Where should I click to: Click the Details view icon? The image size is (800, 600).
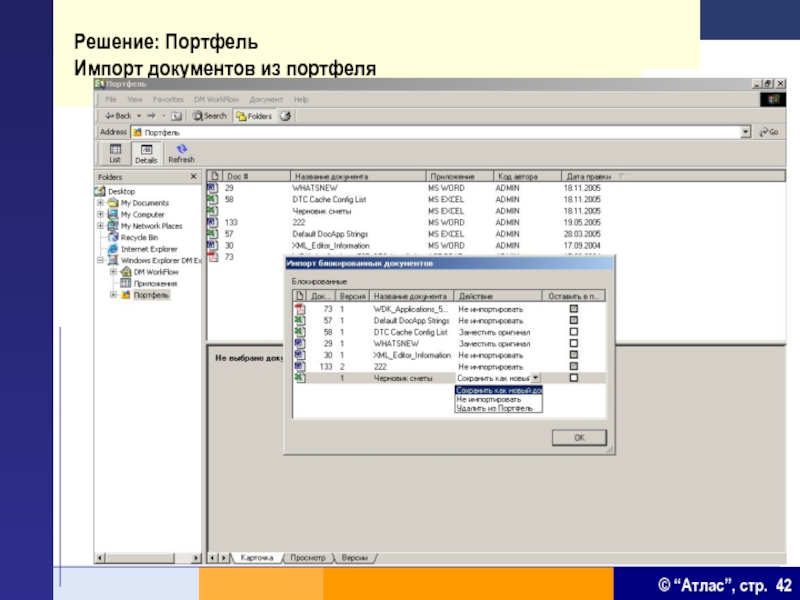coord(146,153)
